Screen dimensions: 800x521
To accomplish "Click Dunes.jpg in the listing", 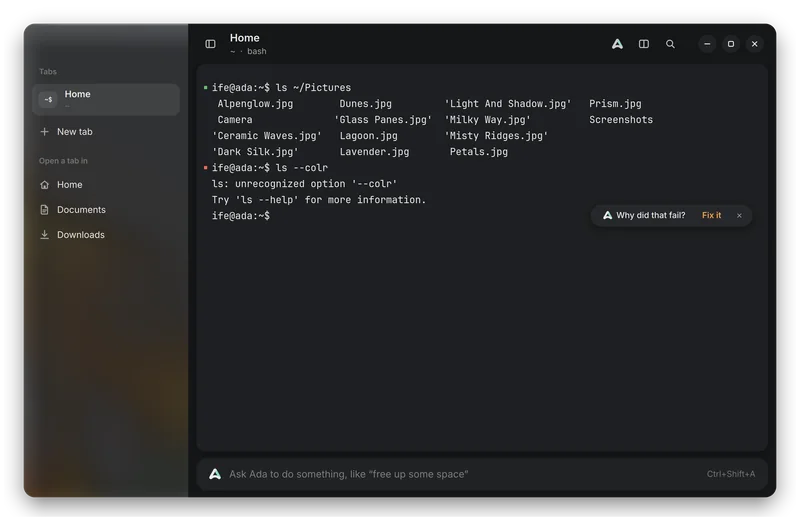I will (366, 104).
